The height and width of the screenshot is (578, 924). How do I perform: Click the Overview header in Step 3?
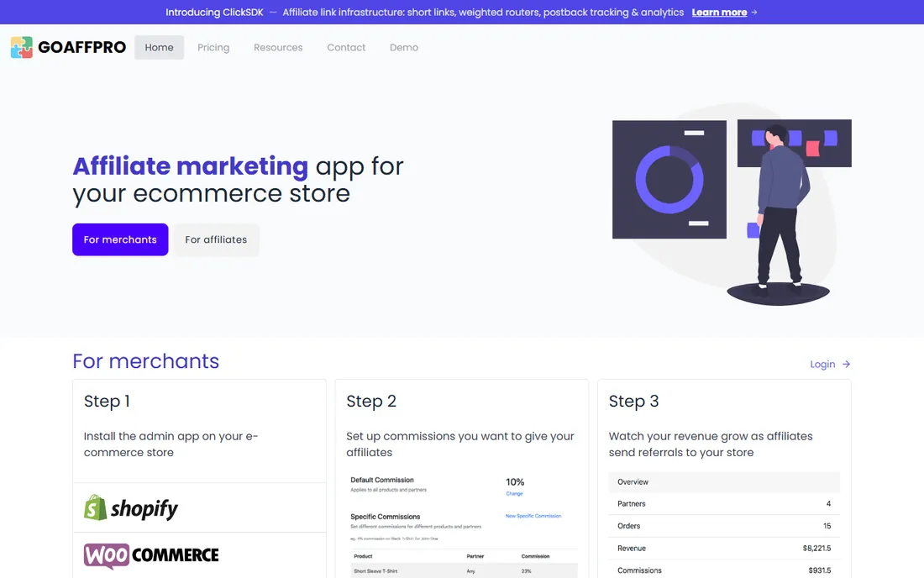[724, 482]
